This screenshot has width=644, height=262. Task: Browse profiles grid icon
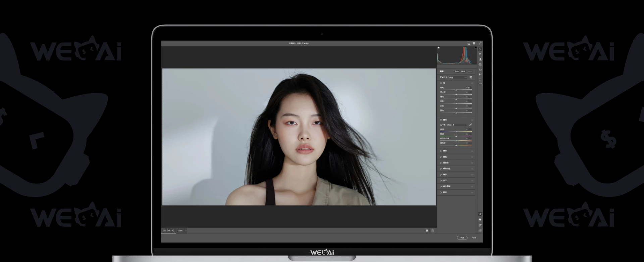pyautogui.click(x=471, y=77)
